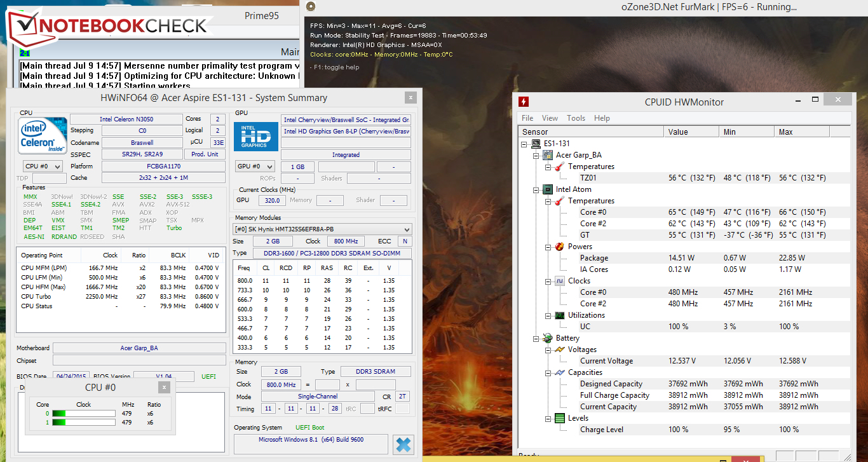Click the Intel Celeron N3050 CPU name field

[x=126, y=119]
